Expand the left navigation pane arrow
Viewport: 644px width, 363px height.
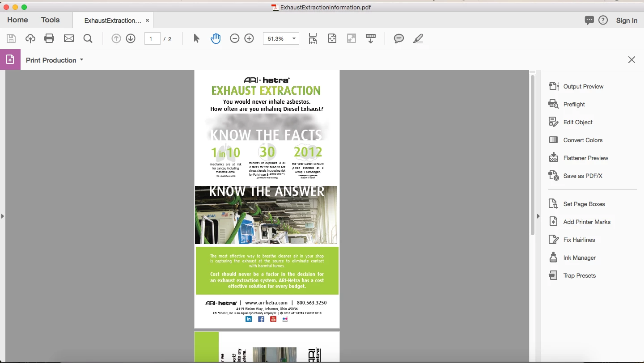pyautogui.click(x=2, y=216)
